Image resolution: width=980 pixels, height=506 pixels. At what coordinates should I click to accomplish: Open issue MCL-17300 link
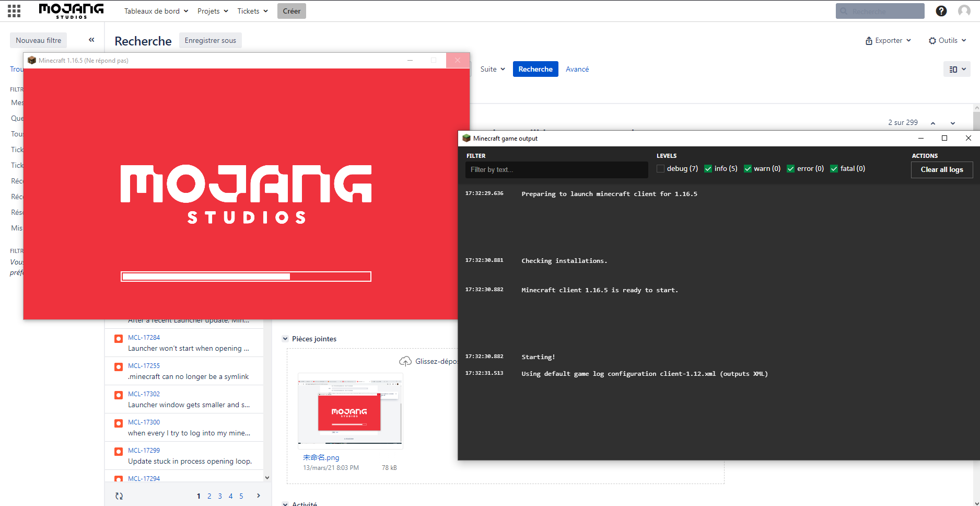pyautogui.click(x=144, y=422)
